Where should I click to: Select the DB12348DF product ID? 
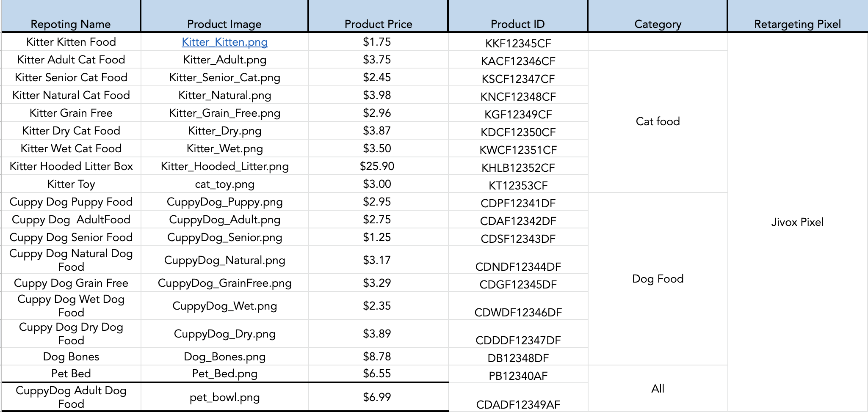coord(518,357)
